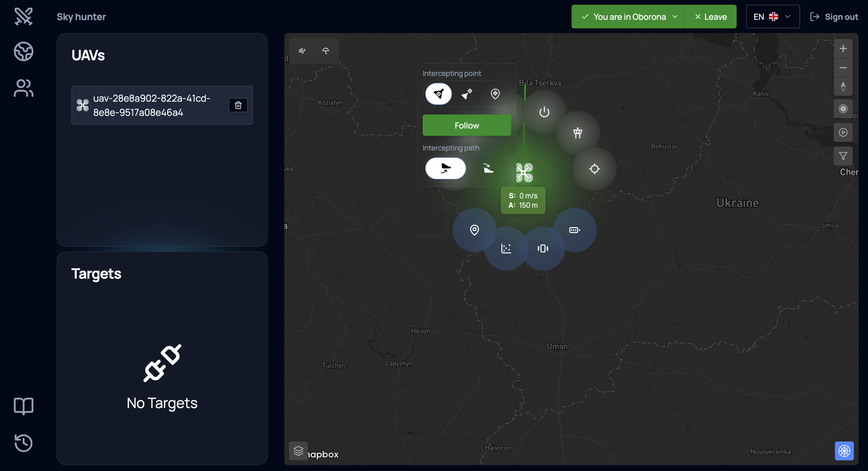Select the first Intercepting point option
The image size is (868, 471).
(x=438, y=94)
